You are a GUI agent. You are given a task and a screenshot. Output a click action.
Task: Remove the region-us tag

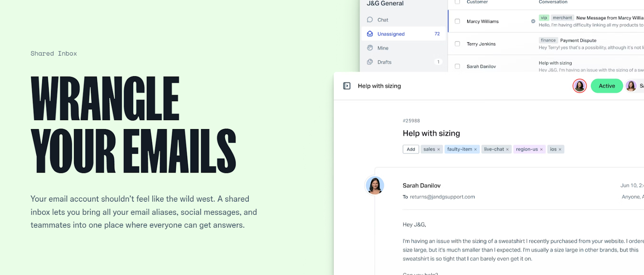[541, 150]
